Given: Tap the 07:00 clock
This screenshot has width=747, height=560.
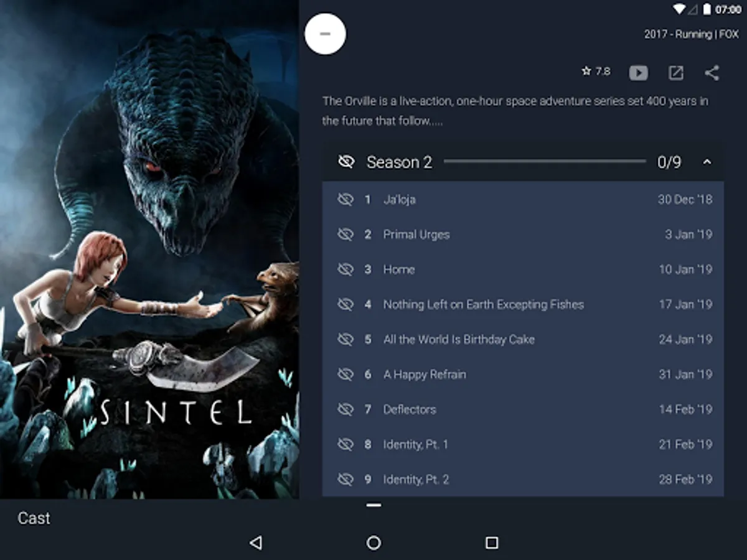Looking at the screenshot, I should [x=728, y=9].
